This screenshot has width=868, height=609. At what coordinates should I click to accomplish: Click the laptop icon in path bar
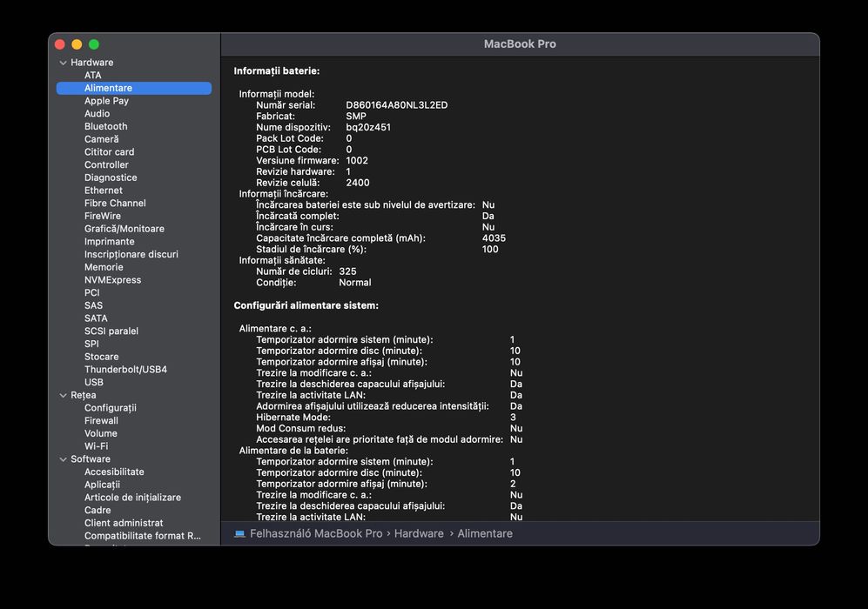click(239, 534)
